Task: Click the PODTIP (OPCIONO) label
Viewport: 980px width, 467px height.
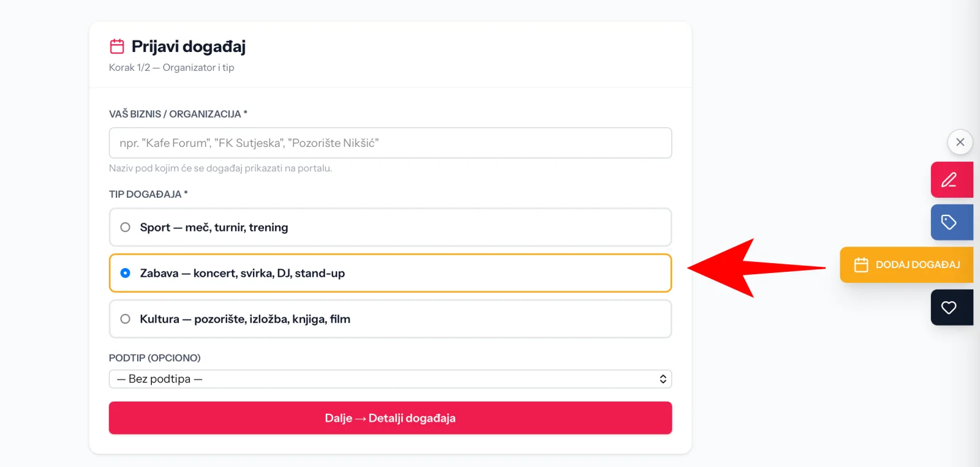Action: (x=155, y=357)
